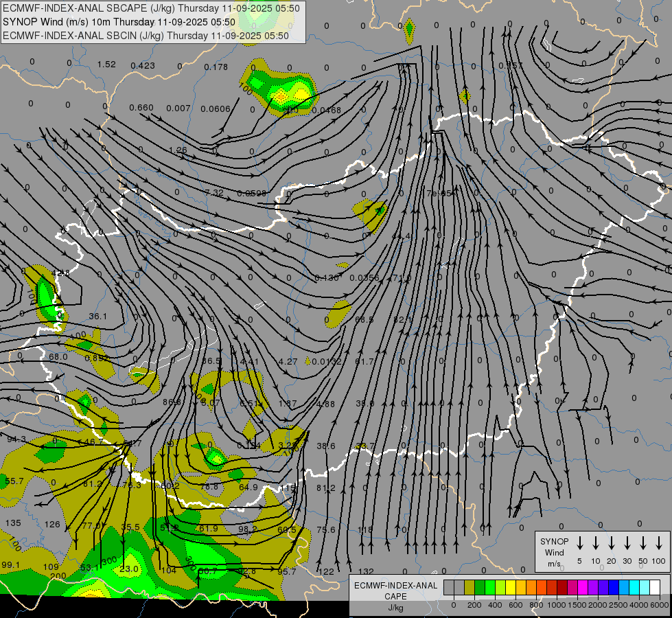
Task: Click the map value 38.6
Action: tap(326, 446)
